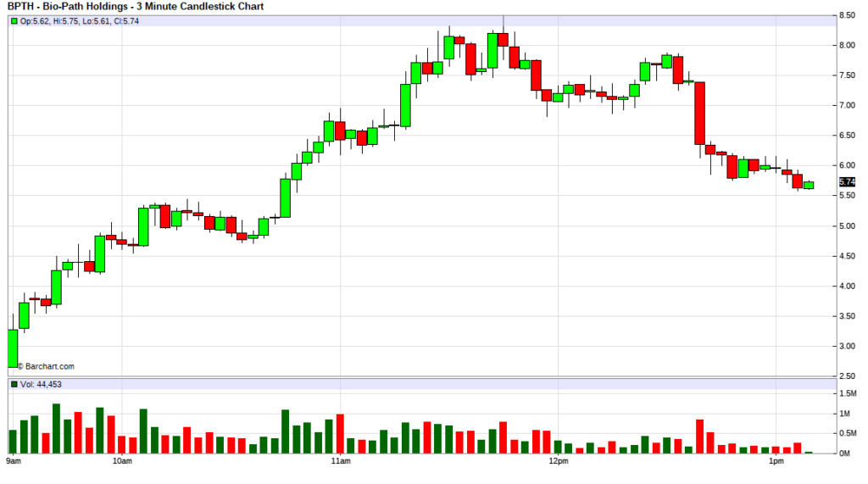This screenshot has width=868, height=484.
Task: Click the 11am time axis label
Action: (340, 462)
